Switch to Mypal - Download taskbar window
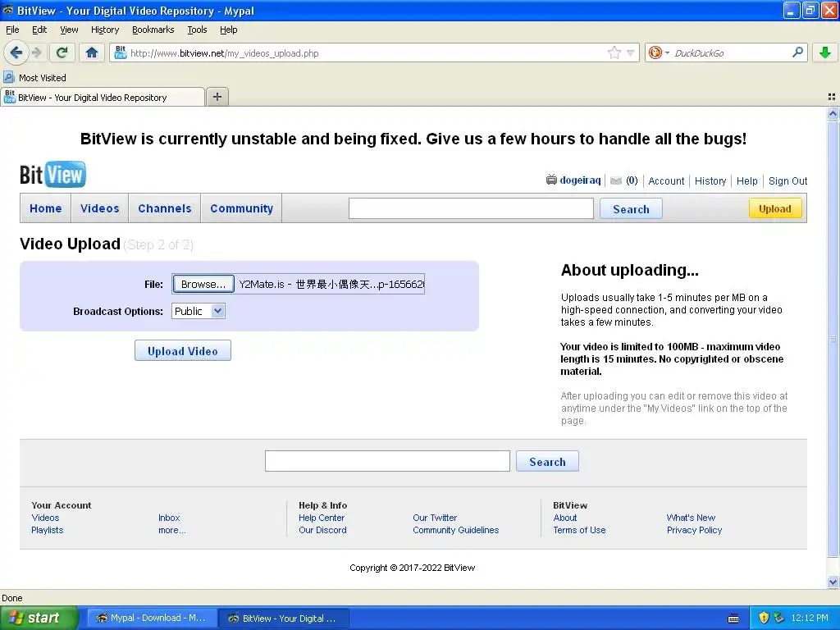Screen dimensions: 840x630 (x=152, y=618)
